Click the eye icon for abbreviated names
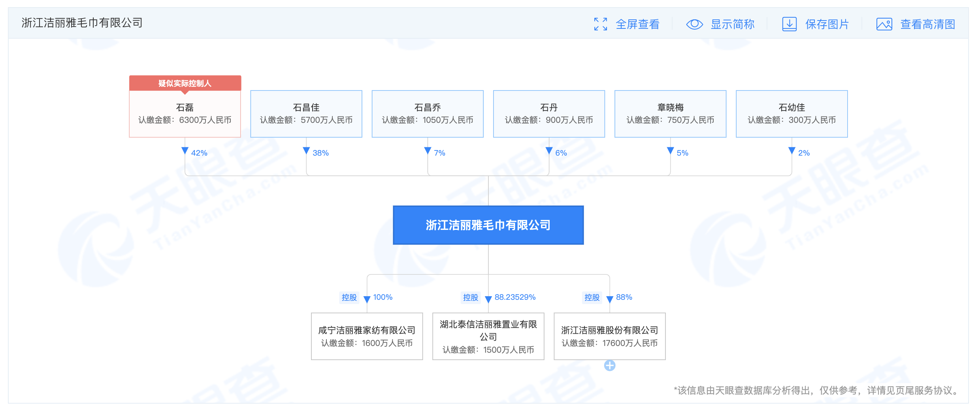 point(694,24)
